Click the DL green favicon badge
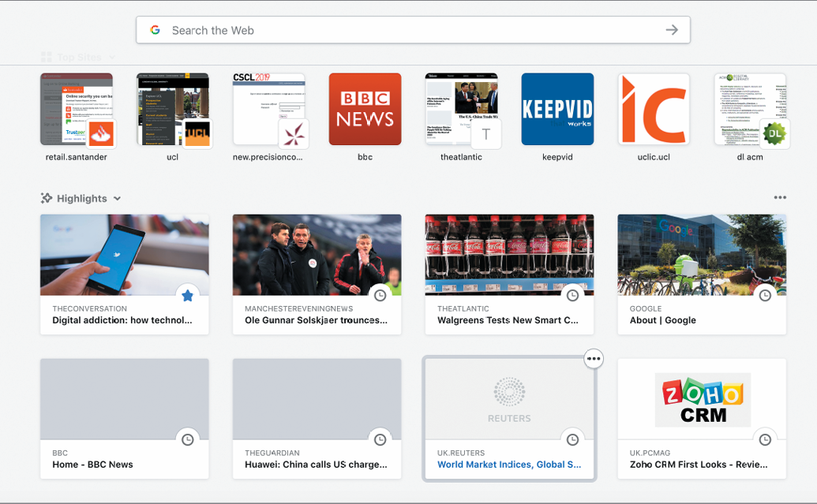 [x=775, y=134]
